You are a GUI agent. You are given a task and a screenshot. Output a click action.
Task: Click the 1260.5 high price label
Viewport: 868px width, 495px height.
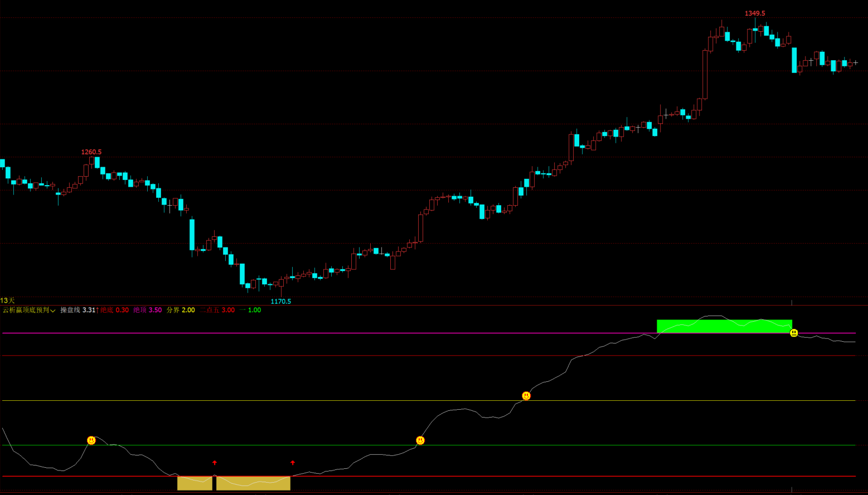click(91, 152)
